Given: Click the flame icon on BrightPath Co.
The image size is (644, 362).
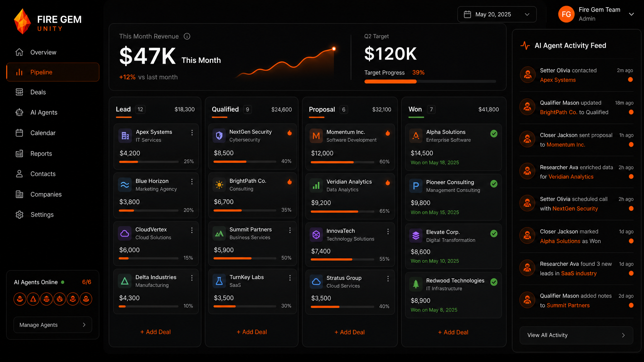Looking at the screenshot, I should [290, 182].
